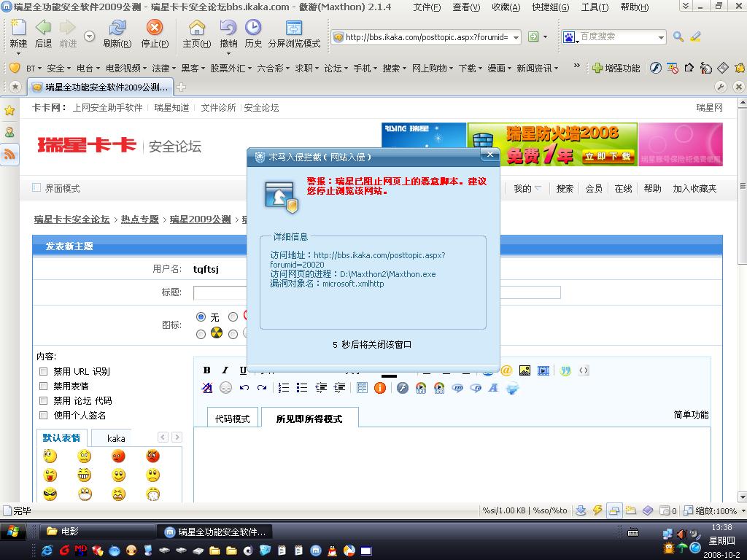Open the favorites star in the sidebar
The width and height of the screenshot is (747, 560).
(9, 111)
